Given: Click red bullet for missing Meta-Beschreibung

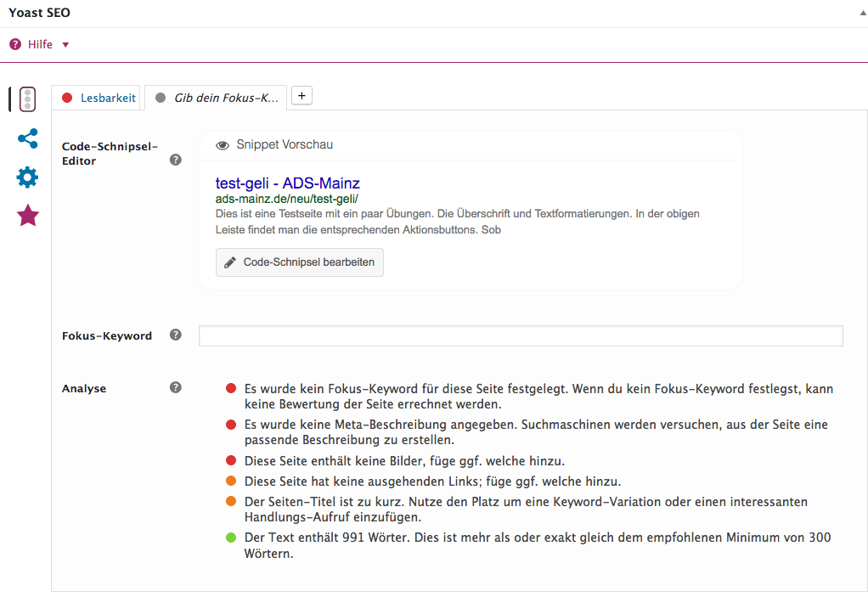Looking at the screenshot, I should pyautogui.click(x=231, y=425).
